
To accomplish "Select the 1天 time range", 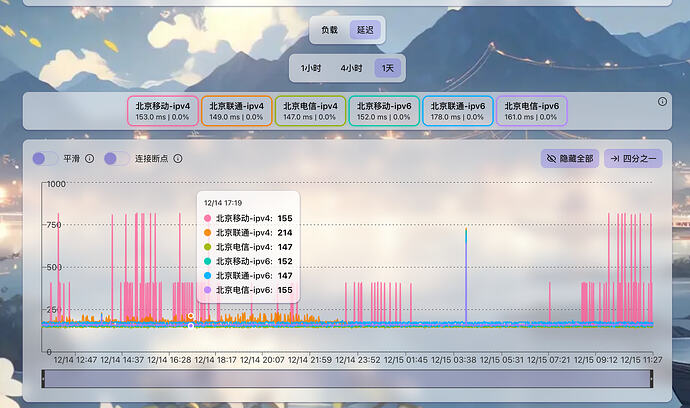I will (x=387, y=68).
